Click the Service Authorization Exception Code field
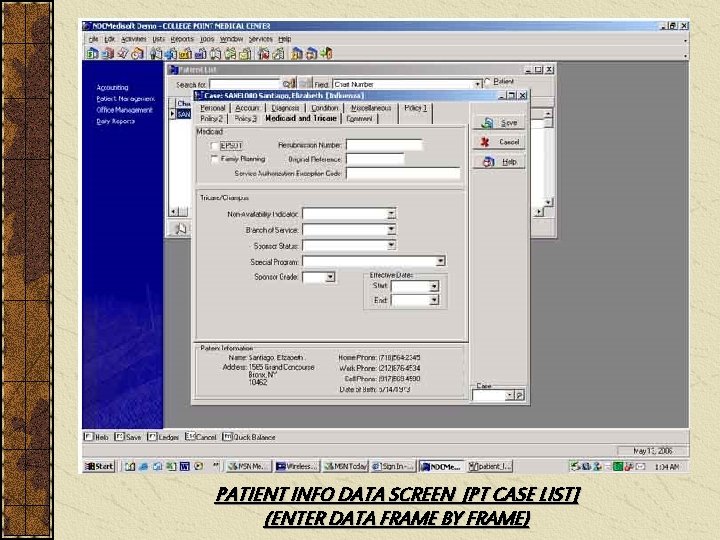 coord(403,173)
